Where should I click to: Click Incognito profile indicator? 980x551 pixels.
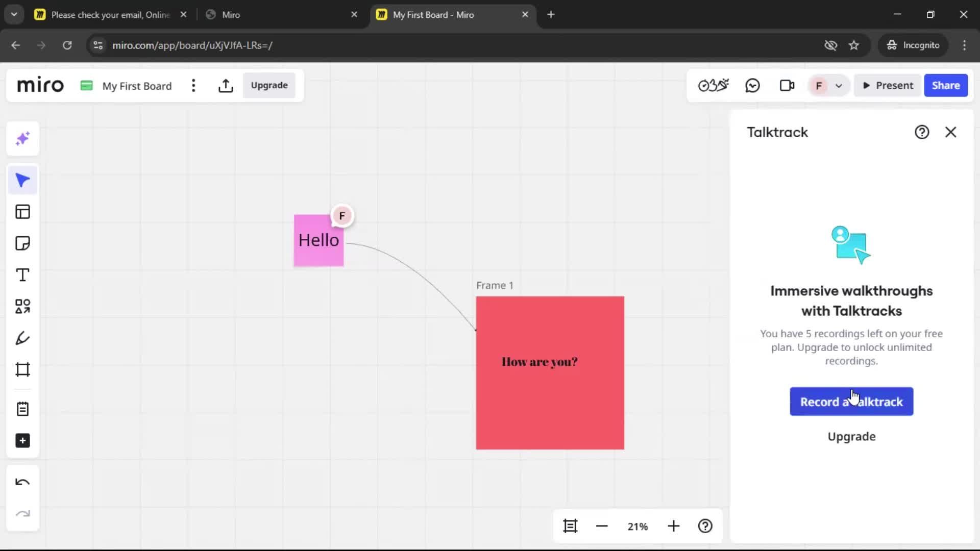(913, 45)
